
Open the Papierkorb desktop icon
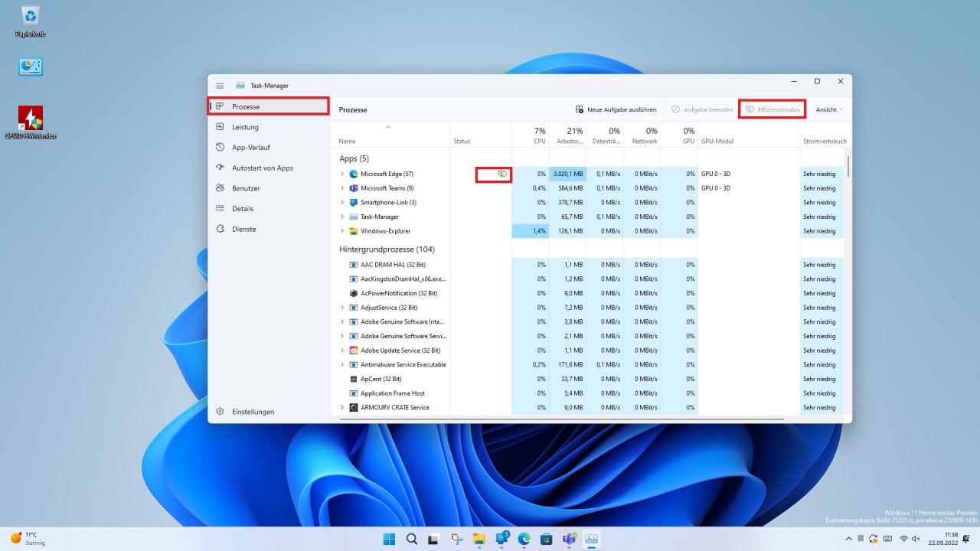(31, 21)
